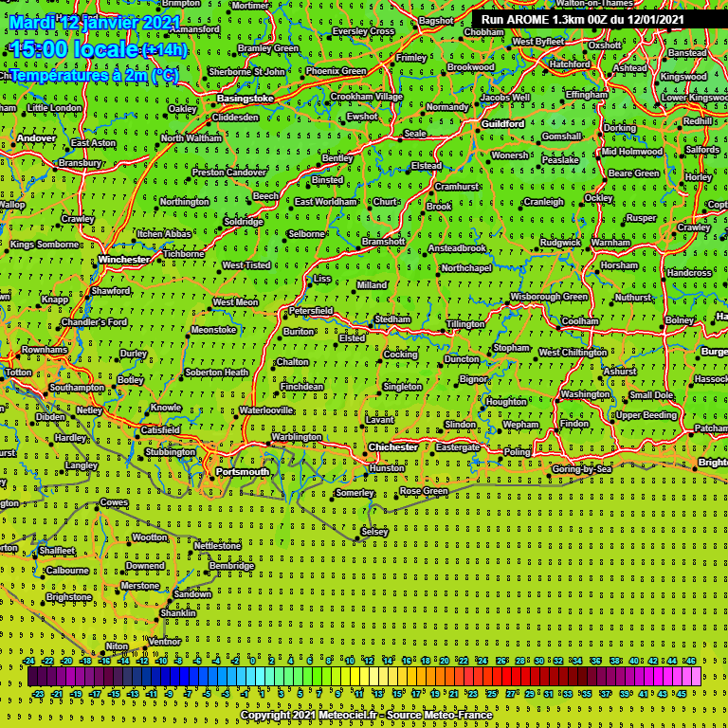Select the Upper Beeding label
Viewport: 728px width, 728px height.
(646, 415)
